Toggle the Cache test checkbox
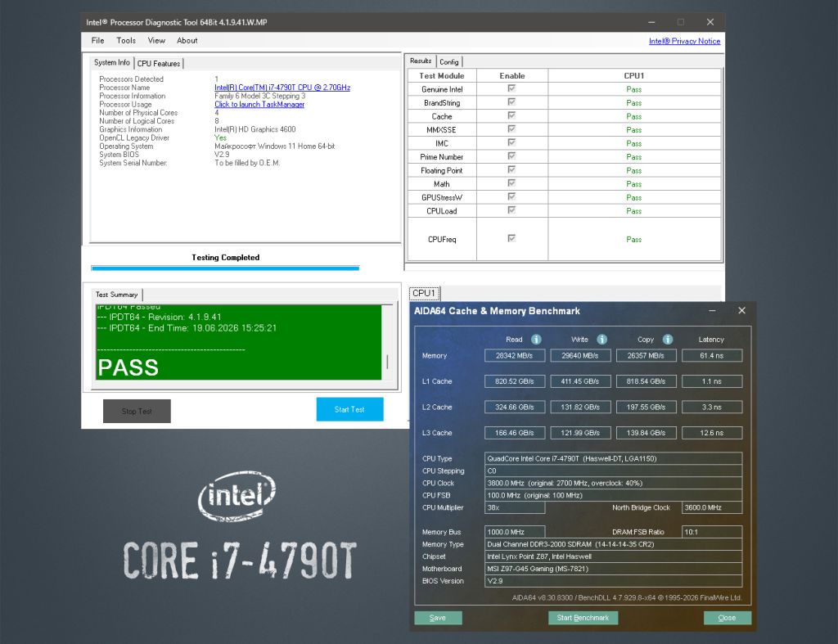 [x=511, y=115]
